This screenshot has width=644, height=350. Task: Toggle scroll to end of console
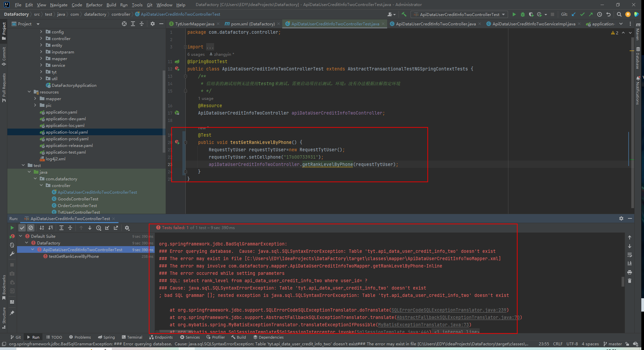pyautogui.click(x=630, y=264)
